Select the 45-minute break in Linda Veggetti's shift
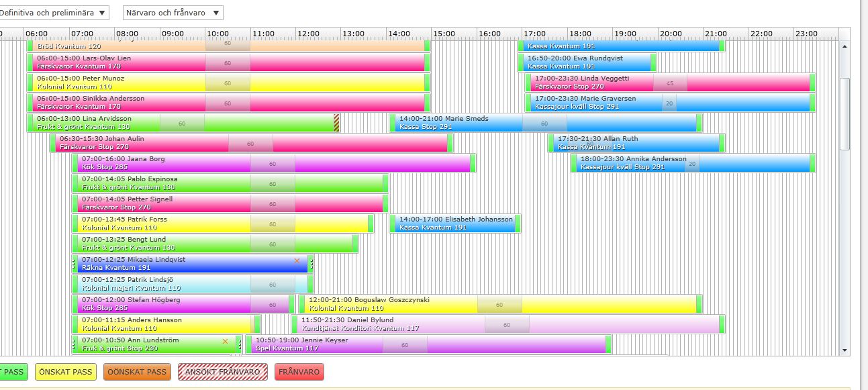 (x=670, y=83)
